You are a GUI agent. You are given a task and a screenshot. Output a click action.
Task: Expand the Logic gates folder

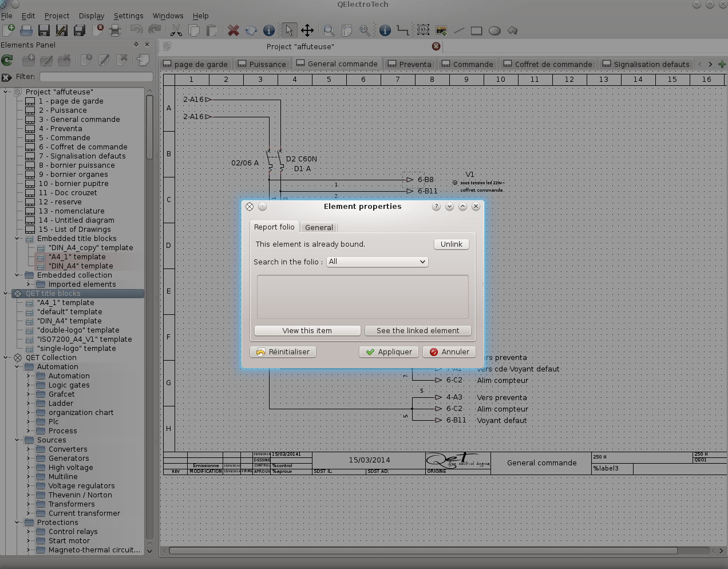[28, 385]
